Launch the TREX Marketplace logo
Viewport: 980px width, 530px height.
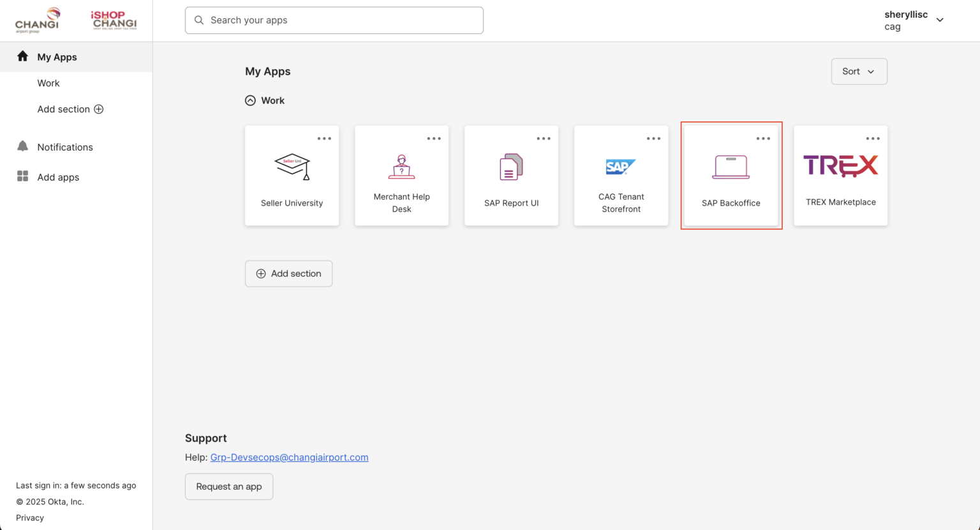point(840,165)
